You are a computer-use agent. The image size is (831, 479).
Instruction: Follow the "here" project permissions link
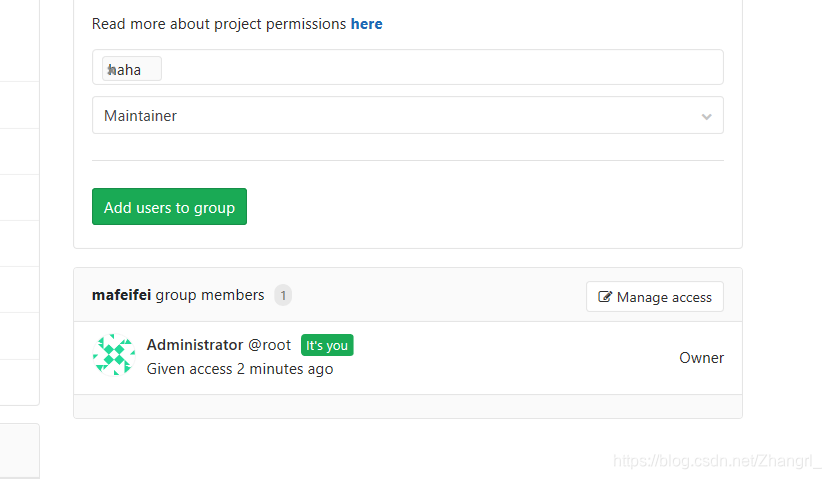[x=366, y=23]
